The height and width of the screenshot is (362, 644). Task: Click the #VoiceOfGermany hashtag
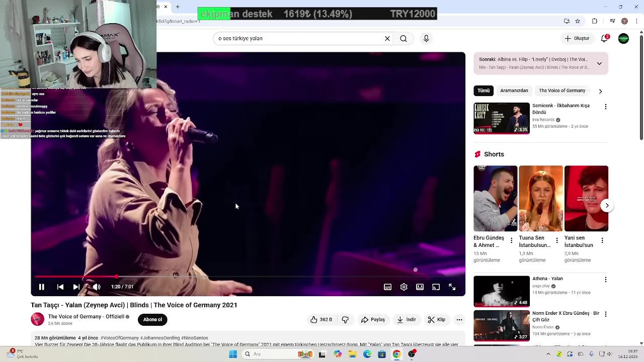[x=120, y=338]
